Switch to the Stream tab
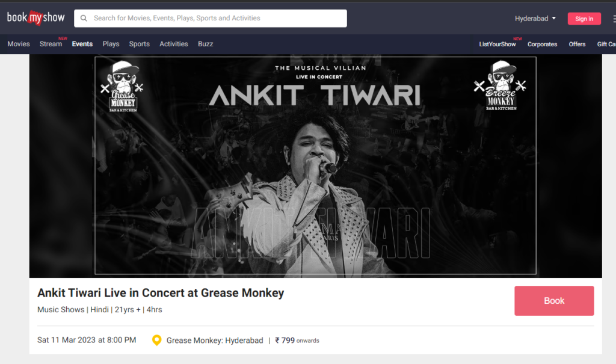The image size is (616, 364). (x=51, y=44)
